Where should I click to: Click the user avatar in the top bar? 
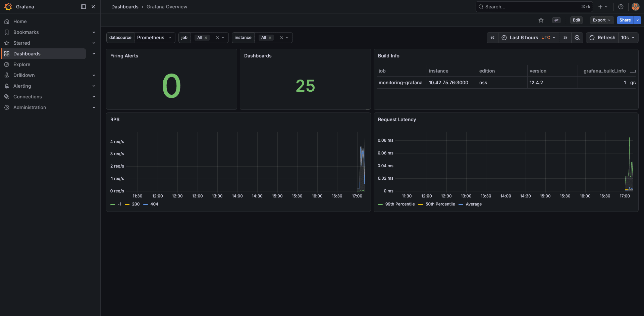635,7
